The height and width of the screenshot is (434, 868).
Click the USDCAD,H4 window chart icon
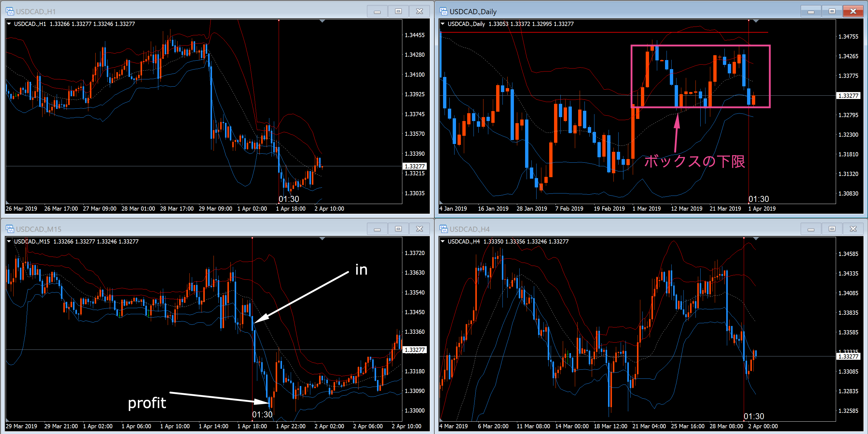tap(443, 229)
